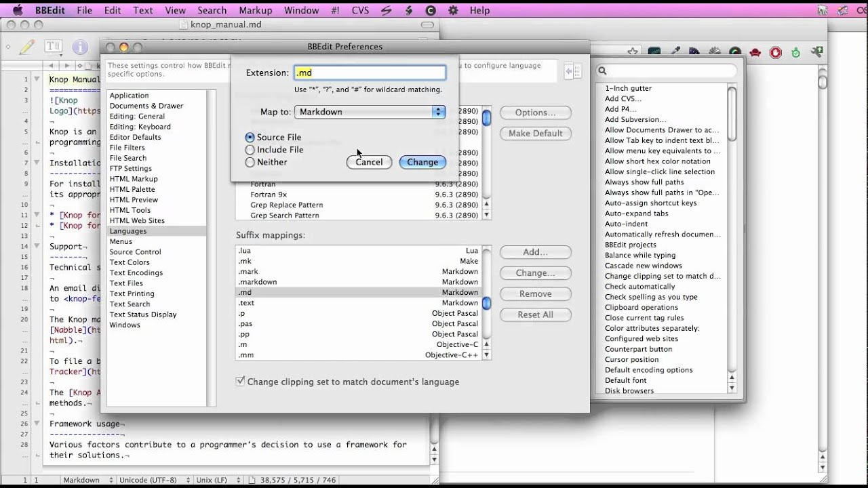Click the suffix mappings list scrollbar thumb
Screen dimensions: 868x488
tap(486, 303)
